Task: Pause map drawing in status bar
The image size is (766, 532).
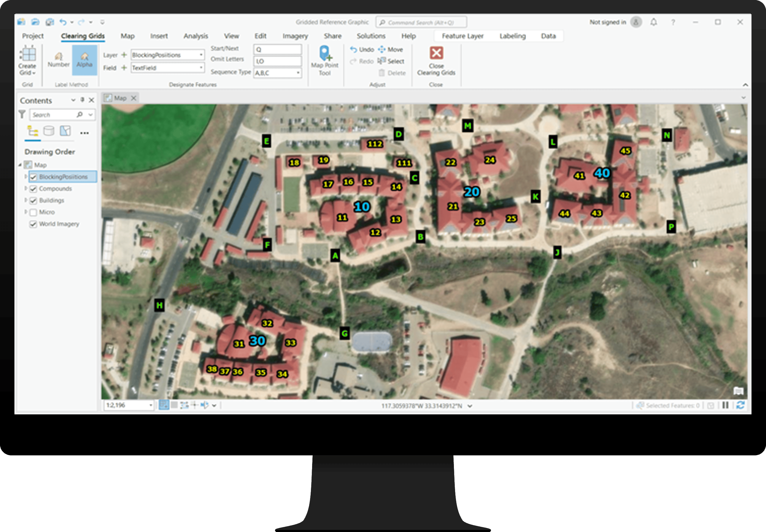Action: tap(725, 405)
